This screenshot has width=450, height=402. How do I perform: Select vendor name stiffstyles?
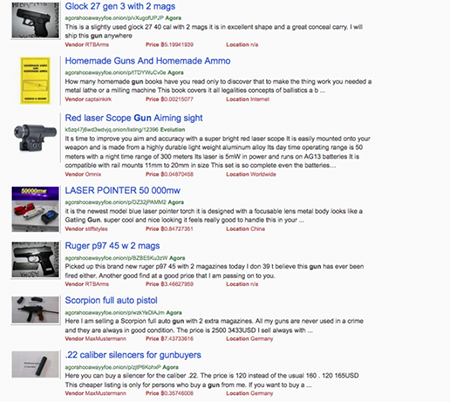tap(96, 229)
